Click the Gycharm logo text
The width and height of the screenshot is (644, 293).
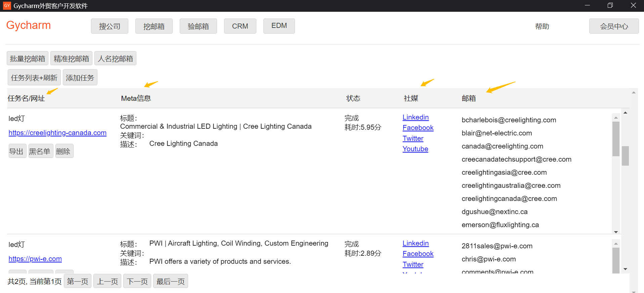coord(29,26)
